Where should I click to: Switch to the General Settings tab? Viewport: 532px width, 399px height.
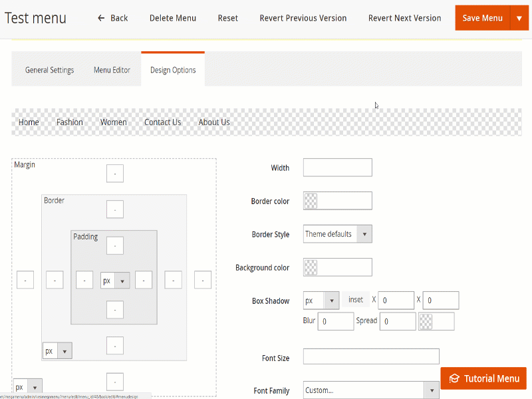49,70
